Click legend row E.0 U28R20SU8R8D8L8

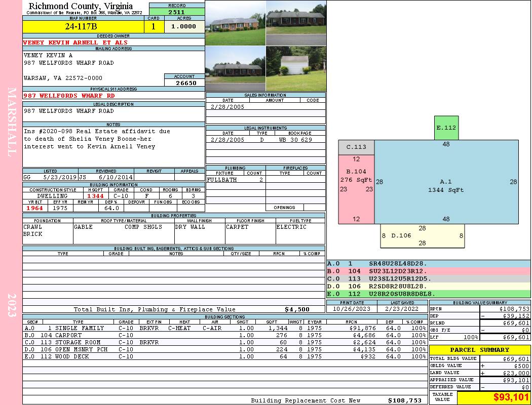[x=429, y=294]
